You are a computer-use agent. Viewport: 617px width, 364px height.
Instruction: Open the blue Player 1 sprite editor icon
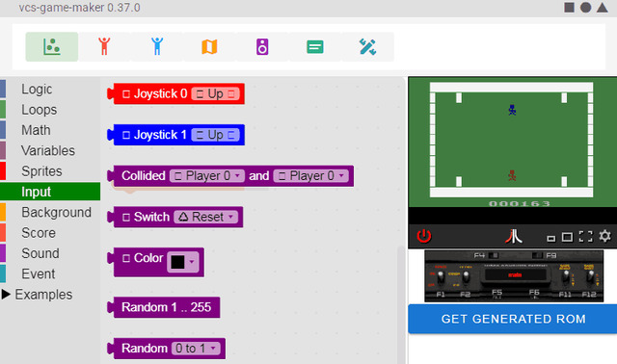pos(157,47)
